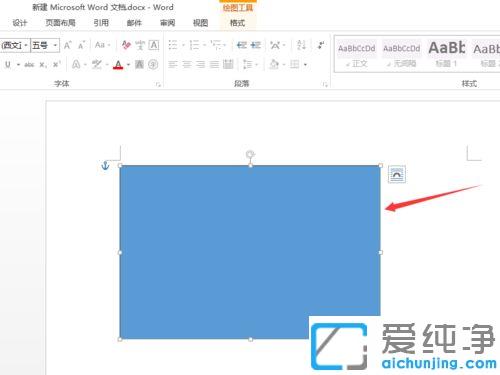The width and height of the screenshot is (500, 375).
Task: Apply the 无间隔 style
Action: pyautogui.click(x=401, y=55)
